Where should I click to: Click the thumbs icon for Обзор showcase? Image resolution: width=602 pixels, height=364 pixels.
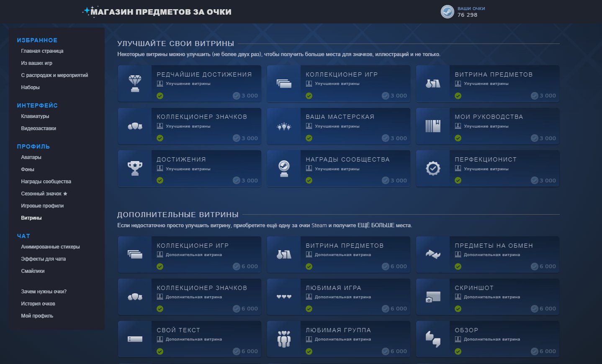[433, 339]
